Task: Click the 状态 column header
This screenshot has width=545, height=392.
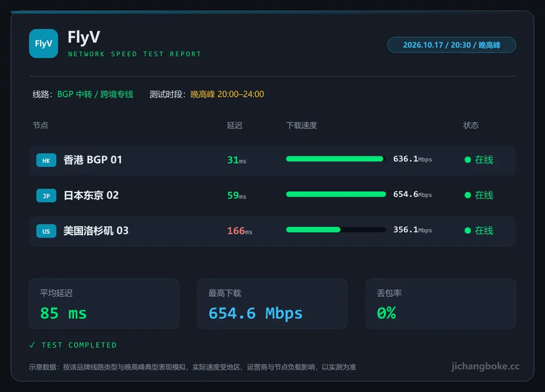Action: pos(471,125)
